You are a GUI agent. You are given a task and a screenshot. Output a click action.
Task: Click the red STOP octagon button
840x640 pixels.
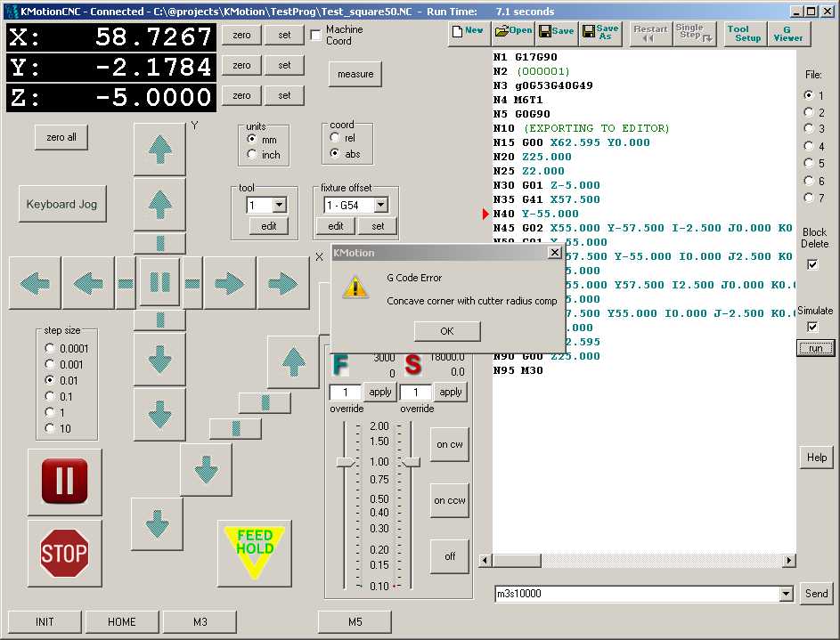coord(64,554)
